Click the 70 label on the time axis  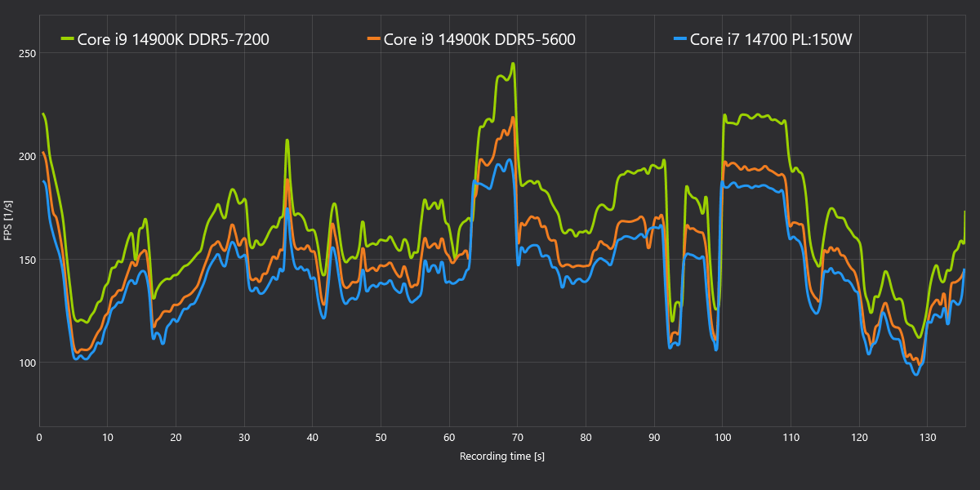517,438
